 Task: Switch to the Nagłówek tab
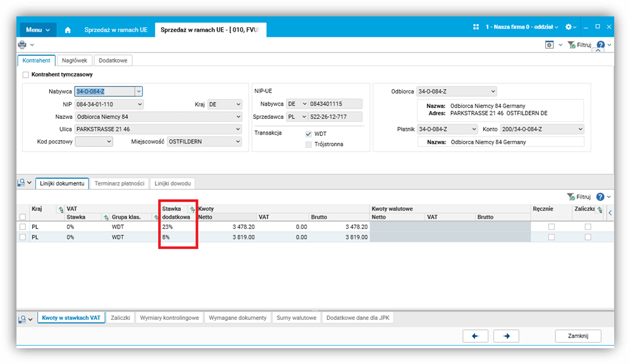pyautogui.click(x=75, y=60)
